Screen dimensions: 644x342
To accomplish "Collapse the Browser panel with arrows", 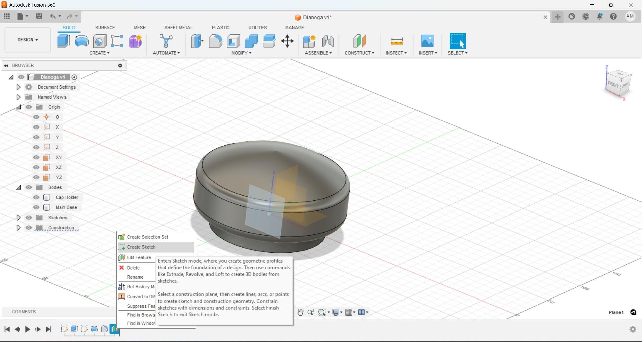I will tap(6, 66).
